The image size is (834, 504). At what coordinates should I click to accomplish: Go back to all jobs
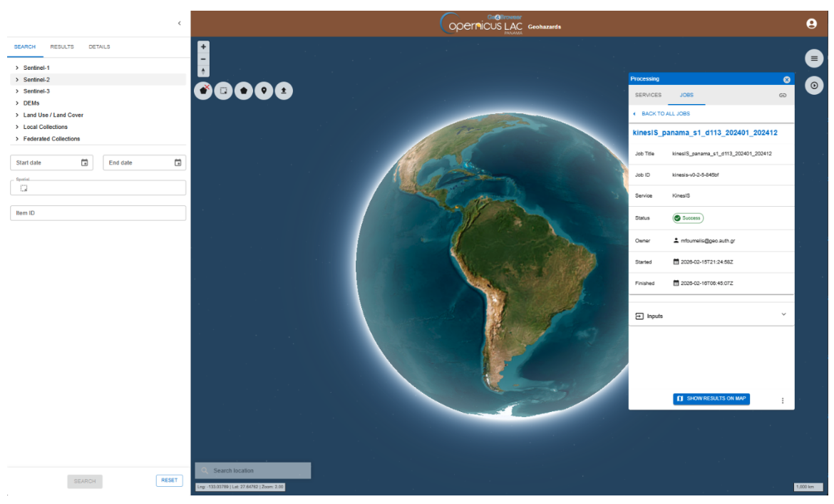(x=665, y=113)
